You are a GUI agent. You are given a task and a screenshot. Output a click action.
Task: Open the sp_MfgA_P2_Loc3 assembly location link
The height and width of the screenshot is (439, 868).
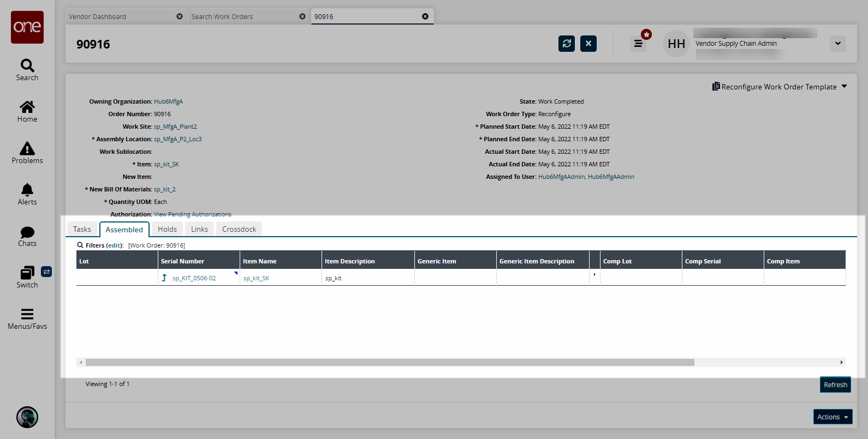(178, 139)
